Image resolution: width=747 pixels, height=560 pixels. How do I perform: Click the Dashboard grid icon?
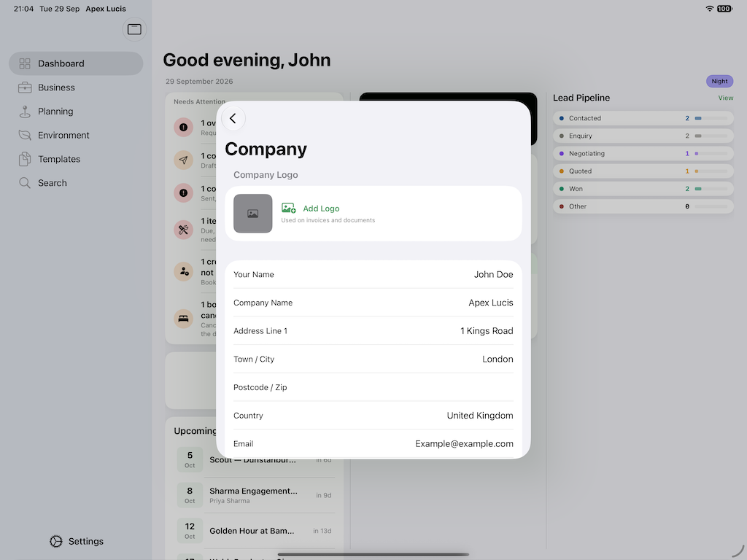tap(25, 63)
